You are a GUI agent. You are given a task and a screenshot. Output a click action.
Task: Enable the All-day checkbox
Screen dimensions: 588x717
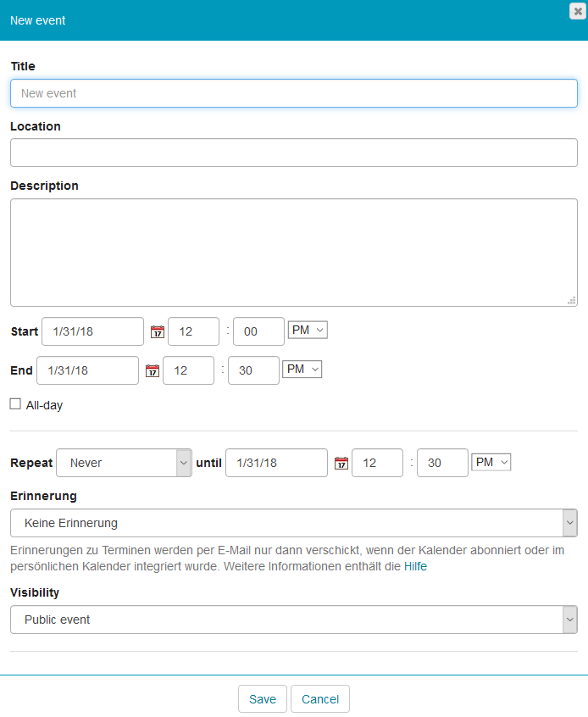coord(15,404)
